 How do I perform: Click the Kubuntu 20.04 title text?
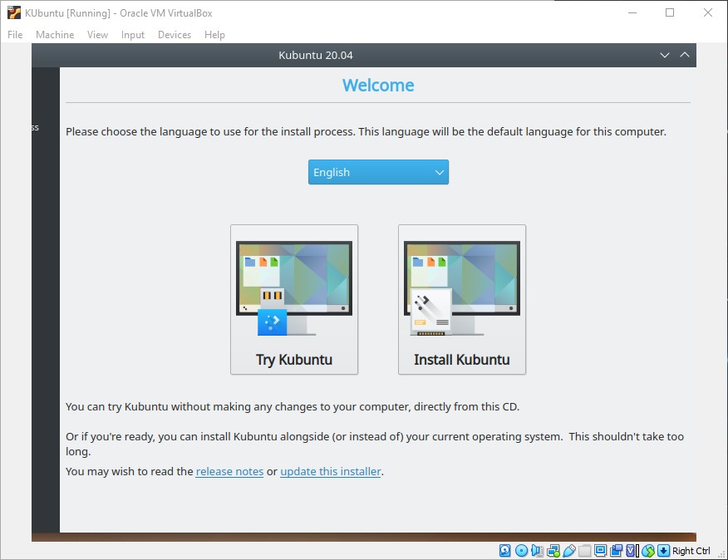(x=316, y=56)
